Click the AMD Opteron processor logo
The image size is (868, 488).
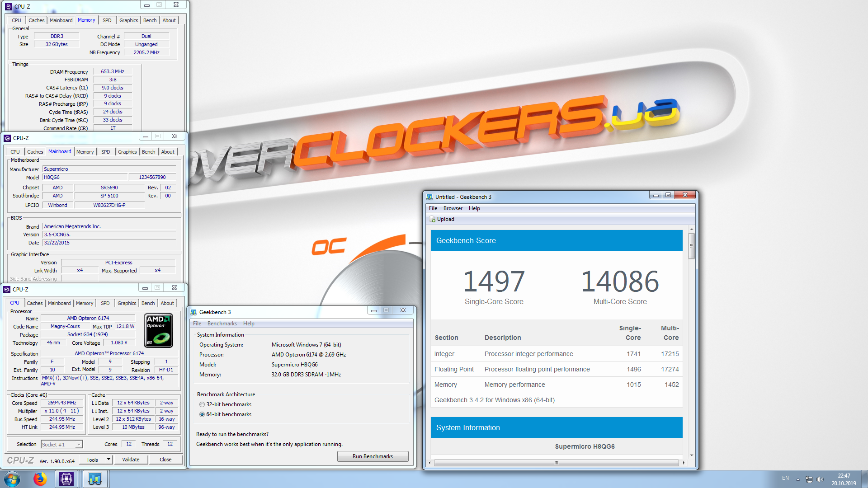point(159,331)
